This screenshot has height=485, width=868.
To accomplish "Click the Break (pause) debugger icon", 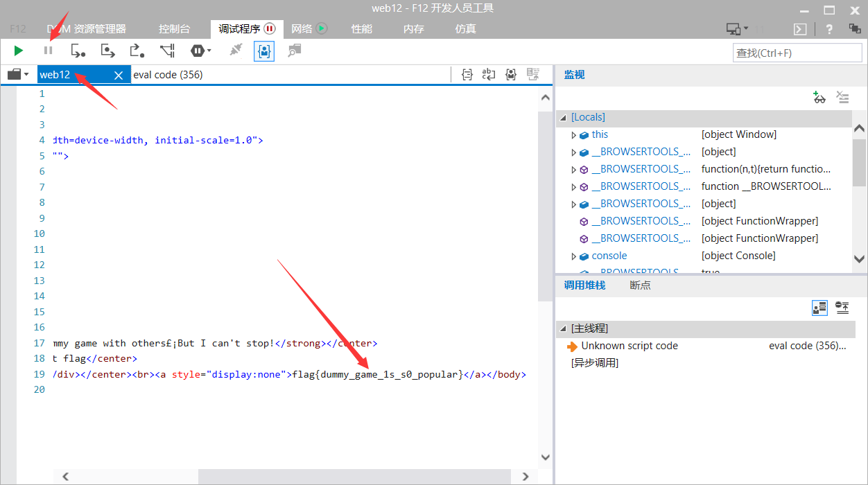I will click(x=48, y=51).
